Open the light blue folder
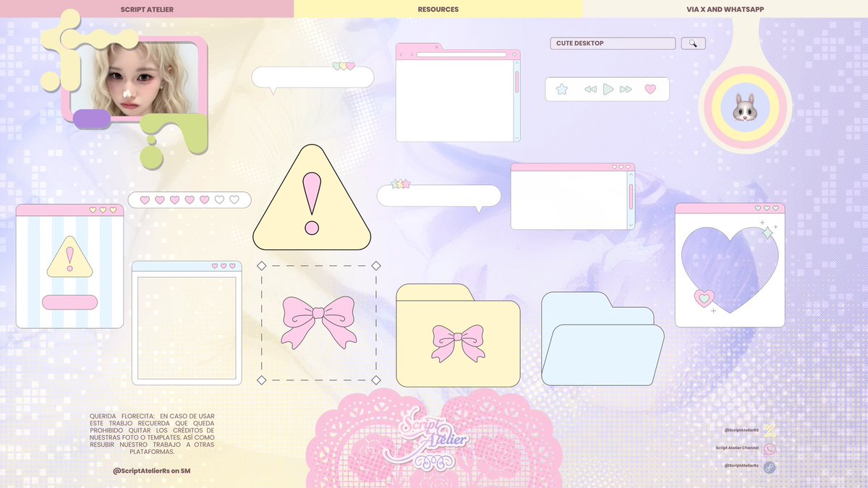 pyautogui.click(x=603, y=338)
